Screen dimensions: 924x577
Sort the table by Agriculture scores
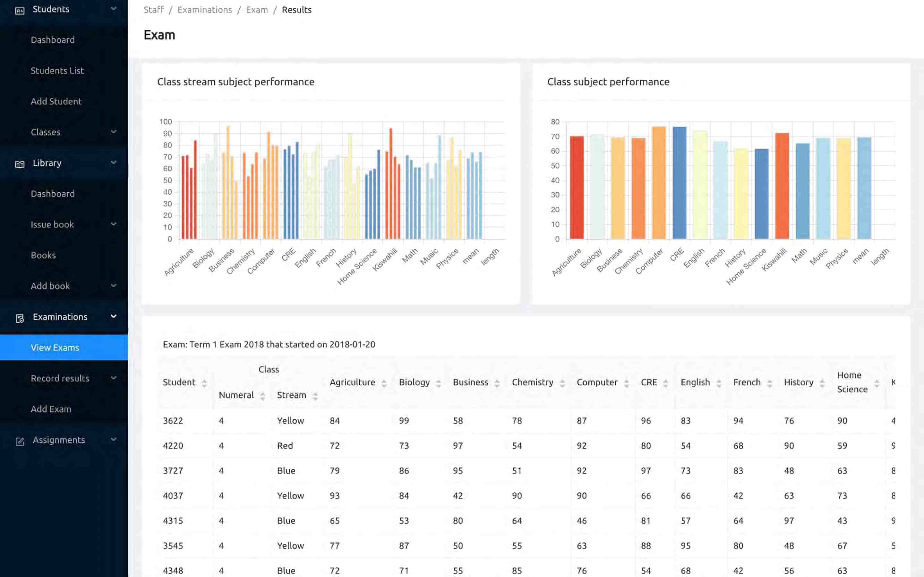[384, 383]
